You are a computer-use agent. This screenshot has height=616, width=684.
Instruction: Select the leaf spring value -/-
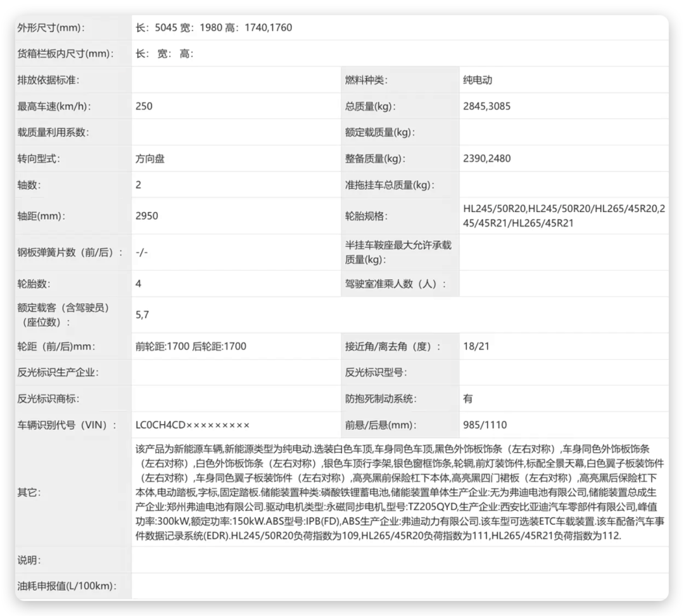(x=142, y=253)
